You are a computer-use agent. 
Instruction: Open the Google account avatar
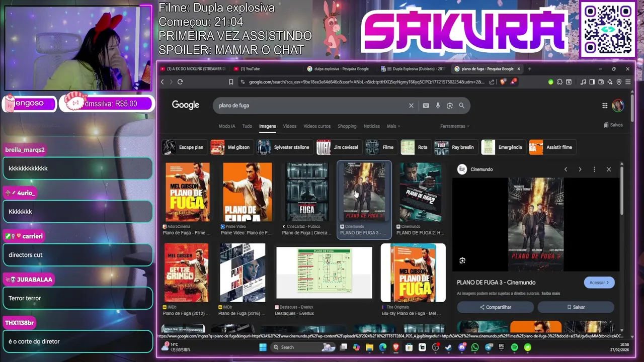coord(618,106)
